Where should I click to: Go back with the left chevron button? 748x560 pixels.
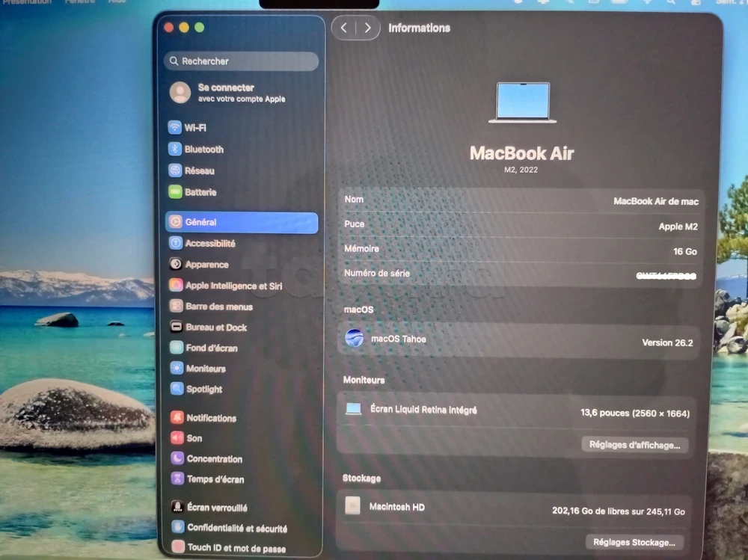click(344, 28)
